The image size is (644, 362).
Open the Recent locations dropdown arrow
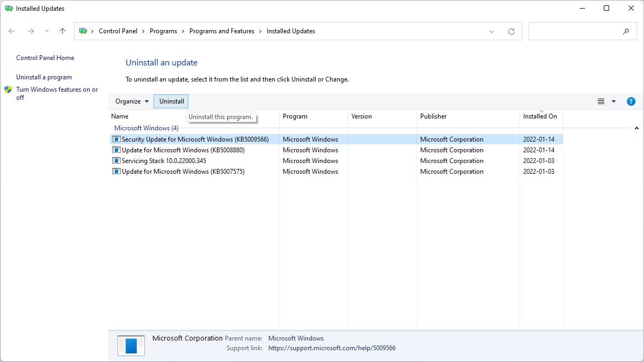point(47,32)
